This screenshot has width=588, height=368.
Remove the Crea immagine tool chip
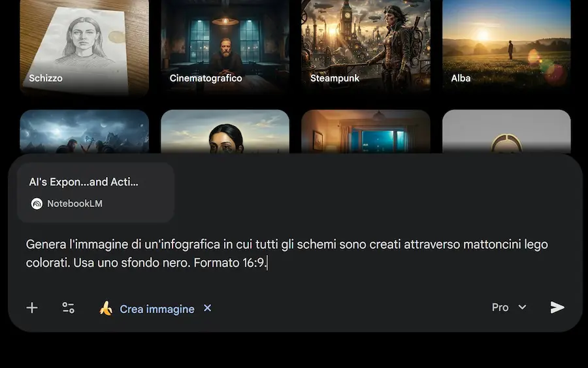[207, 308]
